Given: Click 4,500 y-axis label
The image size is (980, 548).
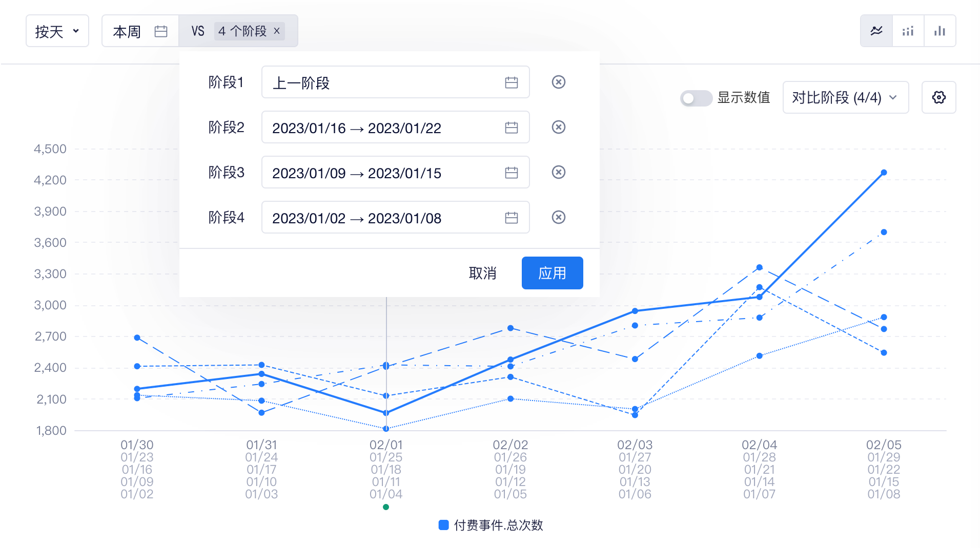Looking at the screenshot, I should pyautogui.click(x=50, y=149).
